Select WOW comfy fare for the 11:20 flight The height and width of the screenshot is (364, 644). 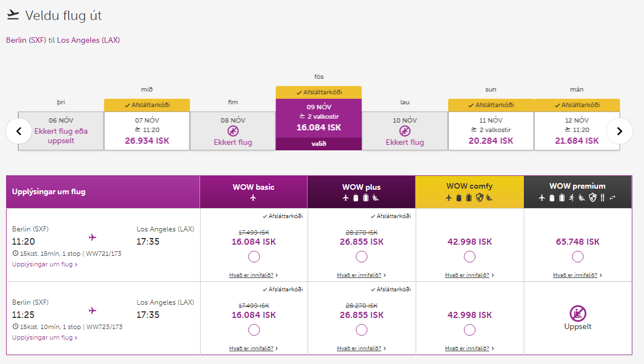(x=469, y=257)
